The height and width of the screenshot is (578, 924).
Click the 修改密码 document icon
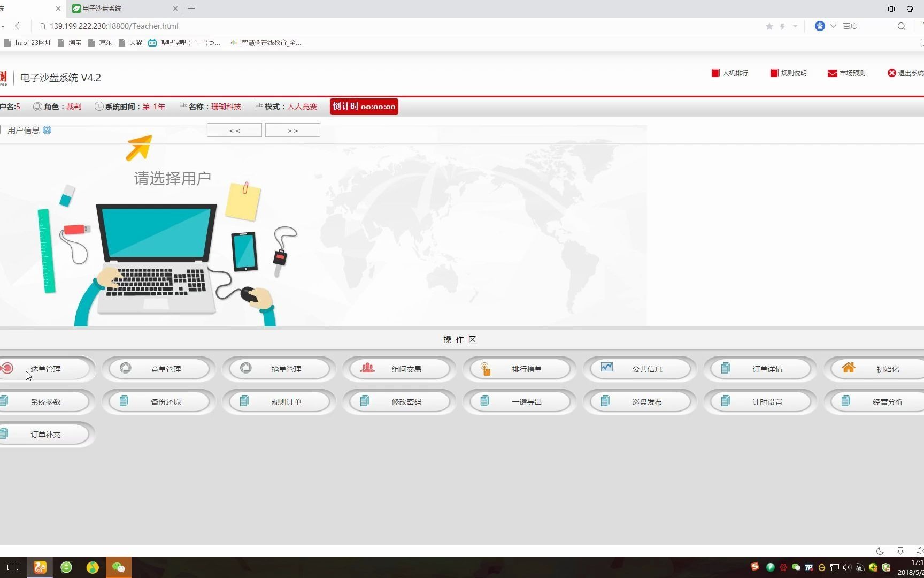pyautogui.click(x=365, y=401)
